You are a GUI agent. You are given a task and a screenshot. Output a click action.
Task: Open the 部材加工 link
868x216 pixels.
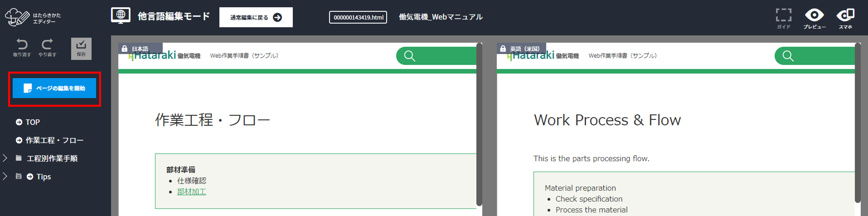[192, 192]
